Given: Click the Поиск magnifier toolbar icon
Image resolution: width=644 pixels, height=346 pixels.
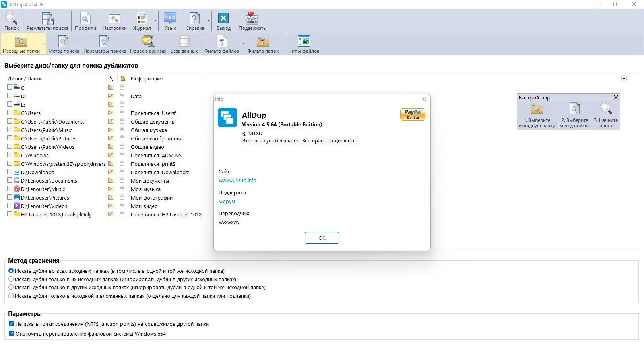Looking at the screenshot, I should coord(11,21).
